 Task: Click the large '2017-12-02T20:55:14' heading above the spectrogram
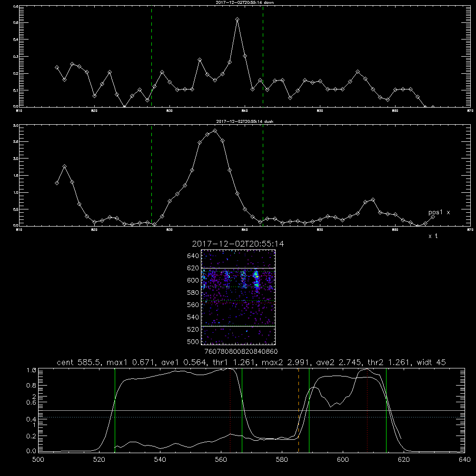tap(238, 244)
